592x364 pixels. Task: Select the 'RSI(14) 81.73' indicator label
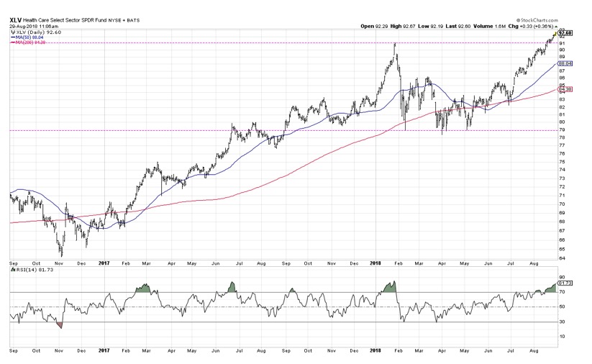pos(35,270)
